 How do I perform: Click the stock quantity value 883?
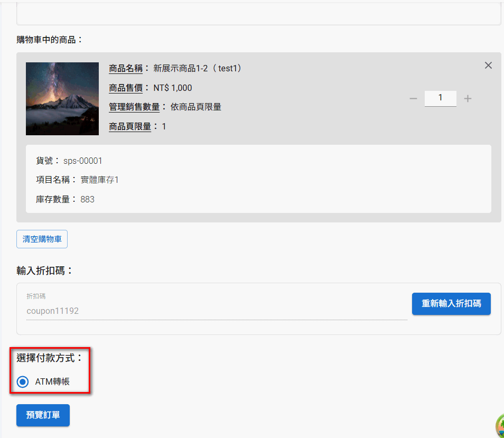[87, 200]
